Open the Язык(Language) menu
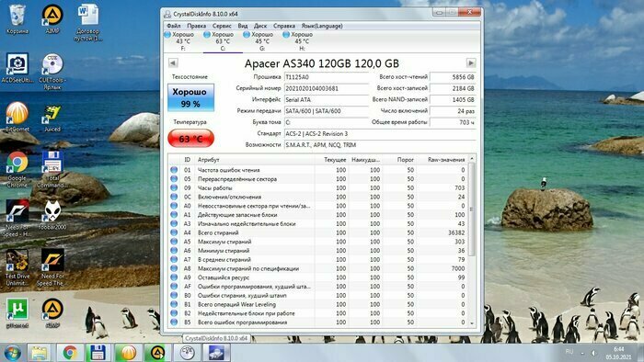644x362 pixels. 322,26
